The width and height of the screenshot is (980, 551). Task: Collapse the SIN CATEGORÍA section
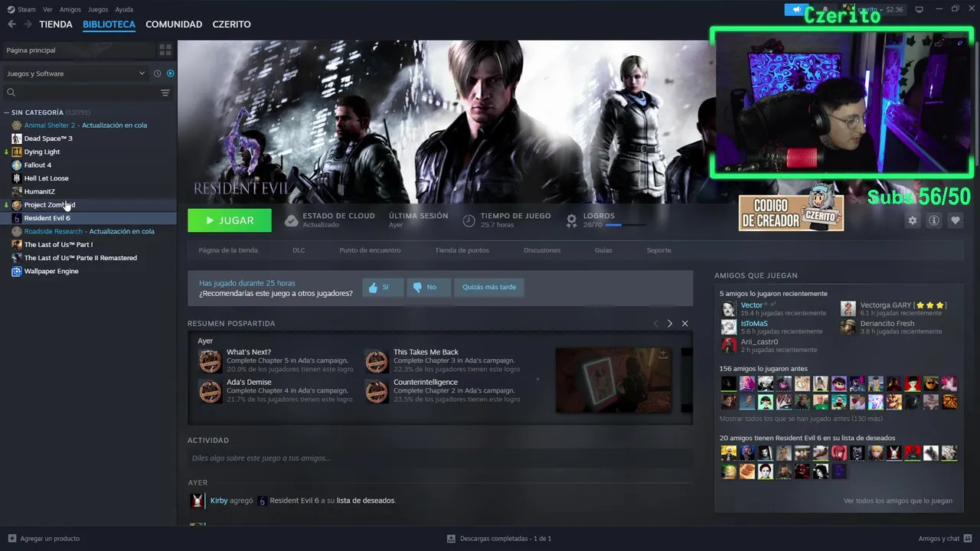[7, 112]
